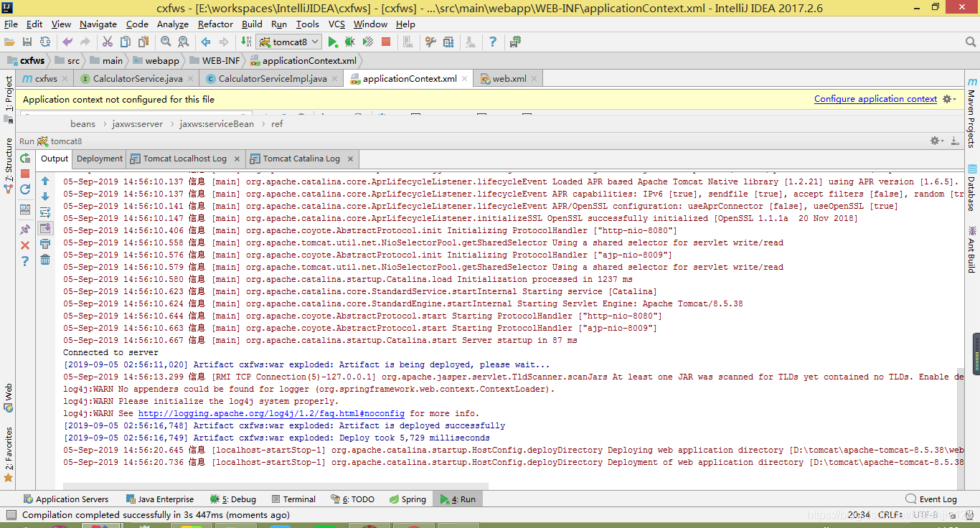Switch to the CalculatorService.java tab
The height and width of the screenshot is (528, 980).
[138, 79]
